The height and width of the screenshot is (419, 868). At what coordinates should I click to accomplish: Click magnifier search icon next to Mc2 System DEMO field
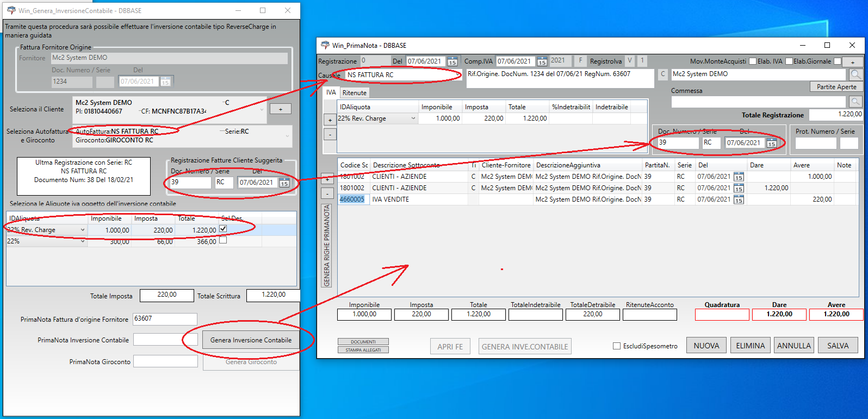[855, 74]
